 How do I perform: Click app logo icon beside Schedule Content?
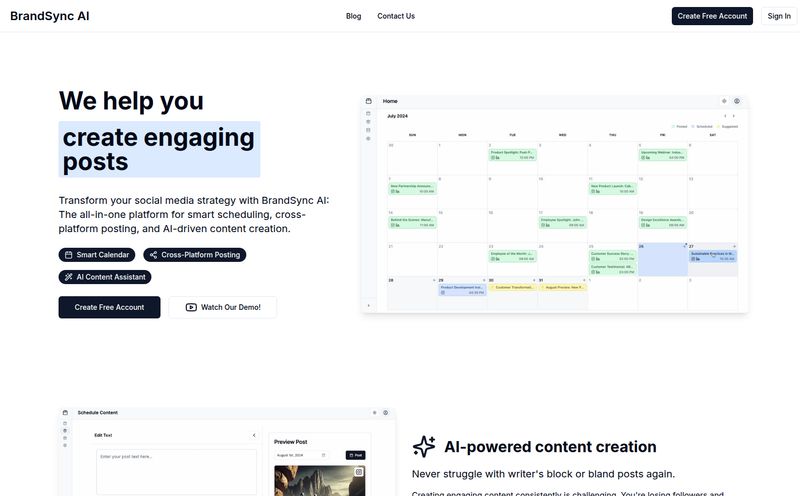click(65, 412)
